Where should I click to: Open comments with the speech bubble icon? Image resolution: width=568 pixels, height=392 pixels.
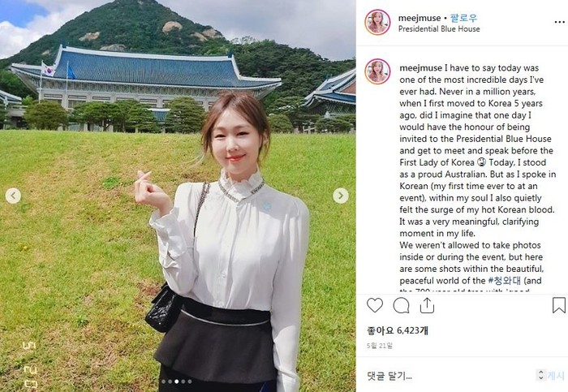pyautogui.click(x=401, y=305)
